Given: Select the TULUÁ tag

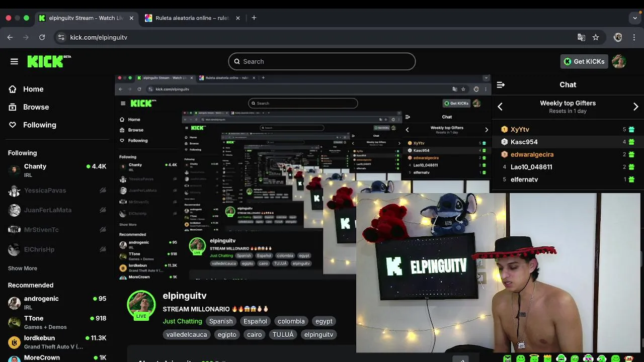Looking at the screenshot, I should coord(283,334).
